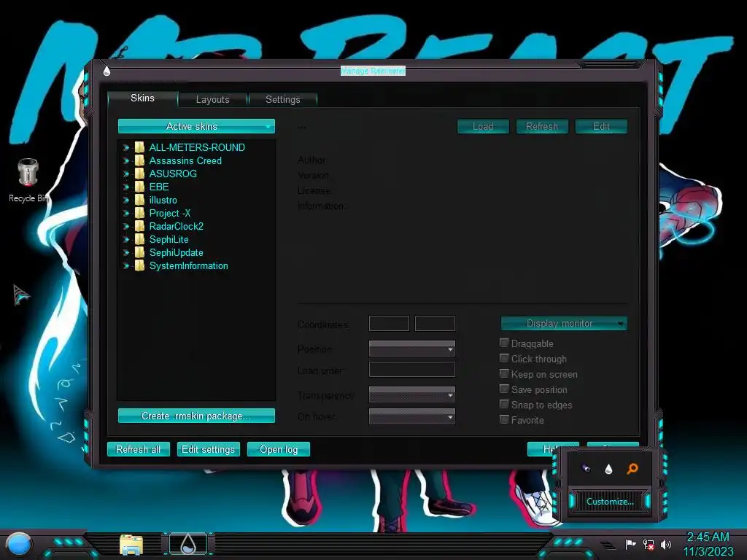The image size is (747, 560).
Task: Click the first Coordinates input field
Action: coord(389,323)
